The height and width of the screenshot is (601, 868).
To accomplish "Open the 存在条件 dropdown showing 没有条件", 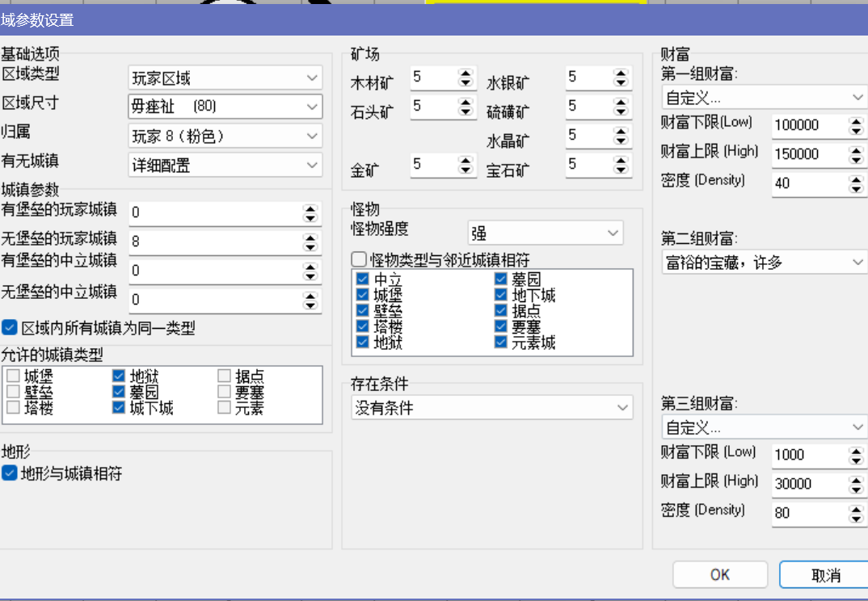I will 491,408.
